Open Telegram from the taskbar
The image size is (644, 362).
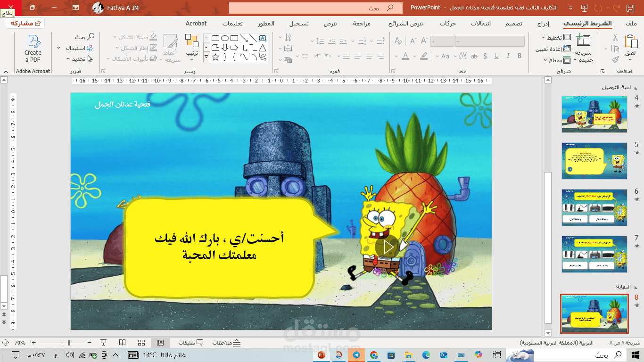pyautogui.click(x=356, y=355)
